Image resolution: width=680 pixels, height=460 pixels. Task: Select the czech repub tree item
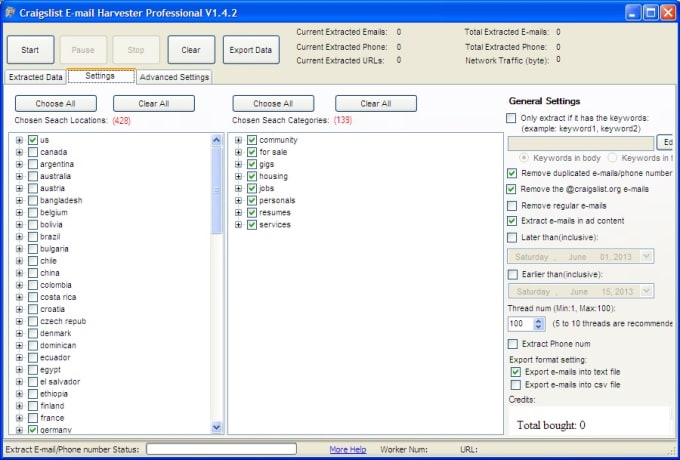point(63,321)
